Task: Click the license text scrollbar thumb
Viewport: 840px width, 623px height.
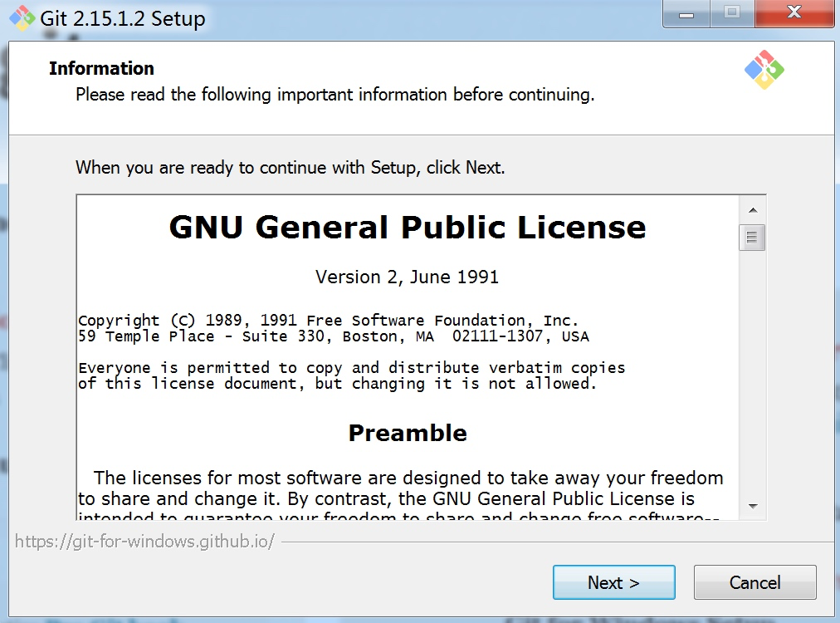Action: pyautogui.click(x=752, y=237)
